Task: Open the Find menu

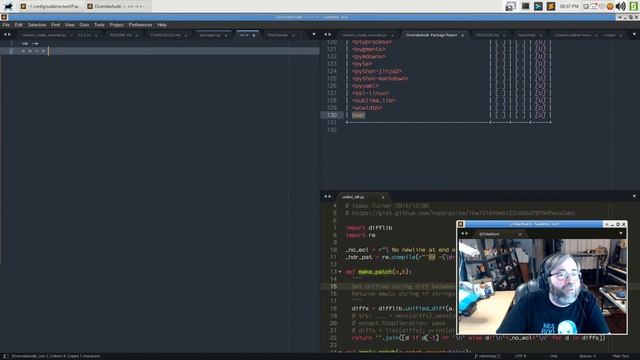Action: pyautogui.click(x=56, y=25)
